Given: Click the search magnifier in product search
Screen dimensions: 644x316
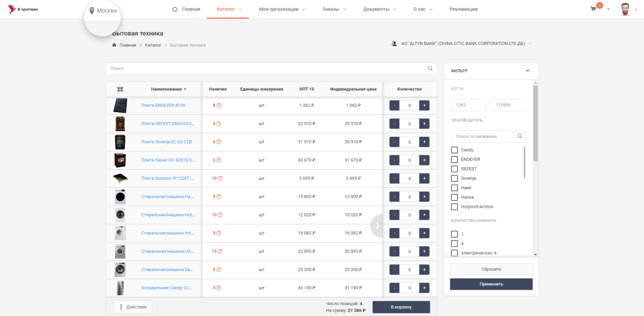Looking at the screenshot, I should (x=430, y=69).
